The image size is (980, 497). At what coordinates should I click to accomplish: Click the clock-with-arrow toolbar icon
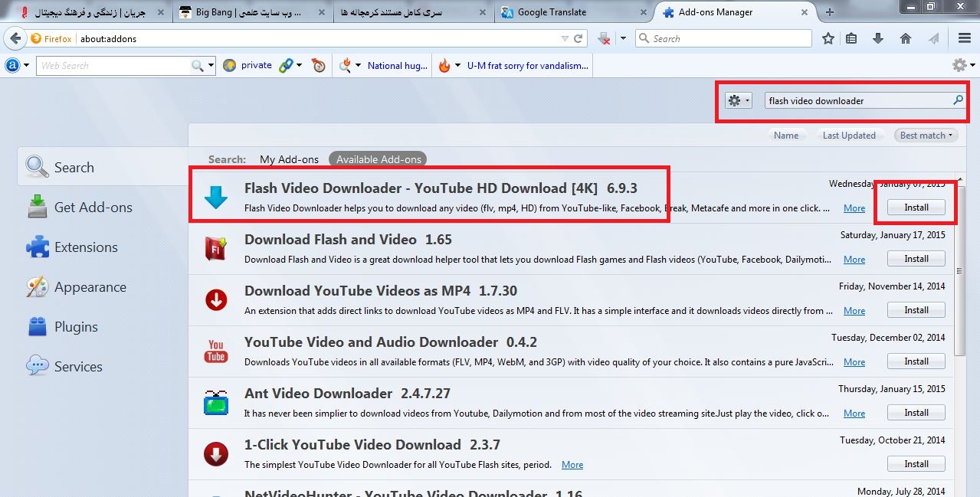click(x=320, y=66)
